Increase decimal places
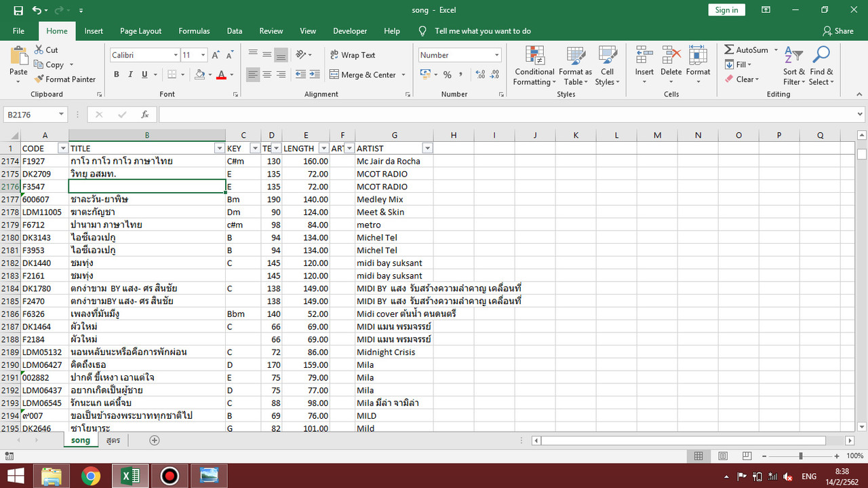 (481, 75)
